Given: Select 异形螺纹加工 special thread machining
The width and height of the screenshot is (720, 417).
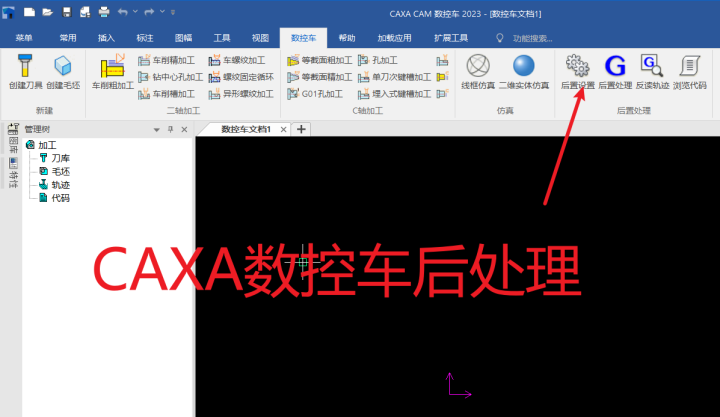Looking at the screenshot, I should (x=241, y=94).
